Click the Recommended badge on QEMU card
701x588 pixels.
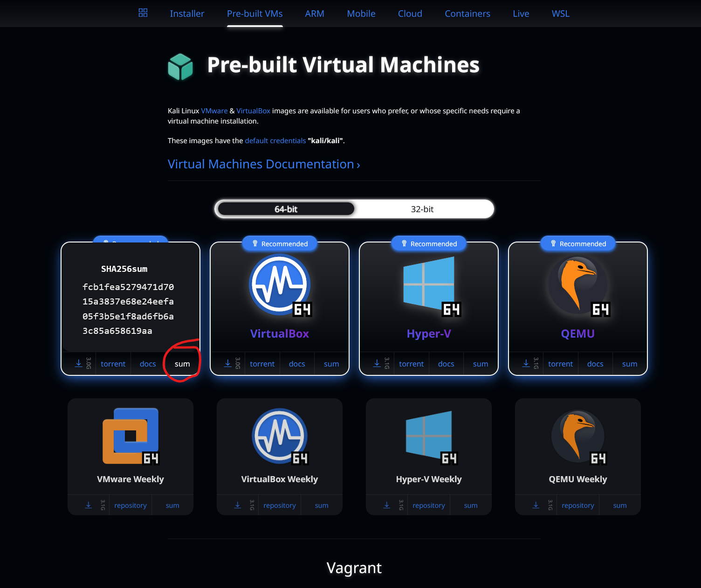(578, 243)
